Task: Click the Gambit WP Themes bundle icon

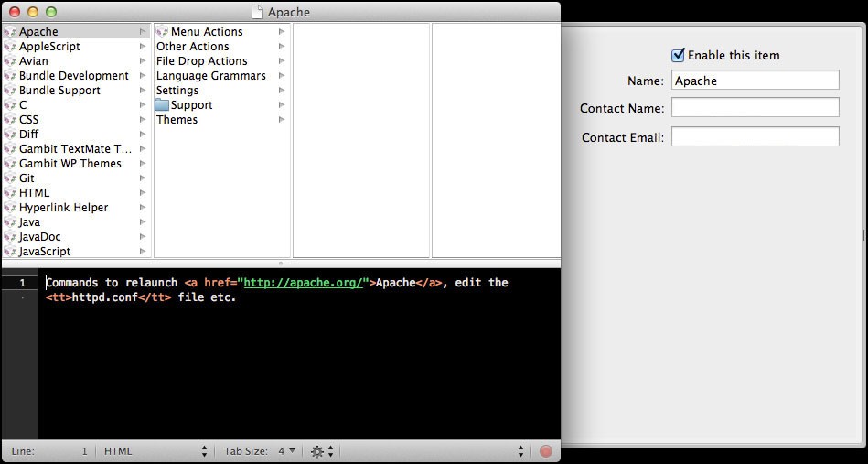Action: pos(10,164)
